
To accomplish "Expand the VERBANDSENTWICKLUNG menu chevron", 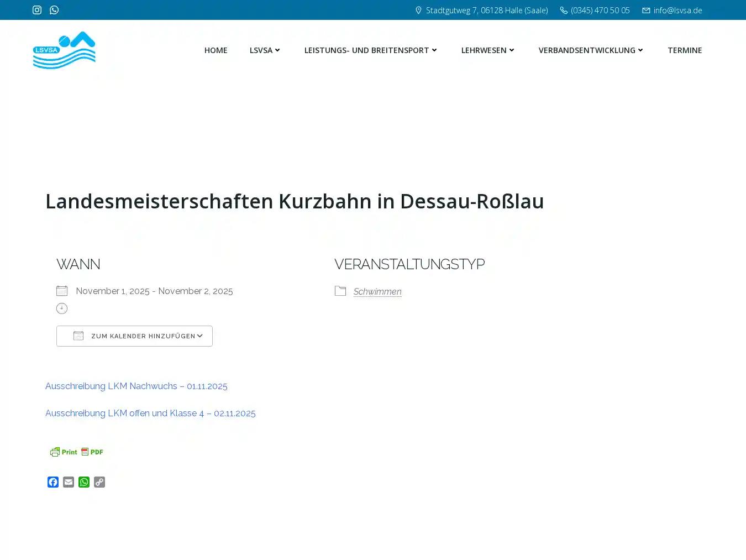I will tap(641, 50).
